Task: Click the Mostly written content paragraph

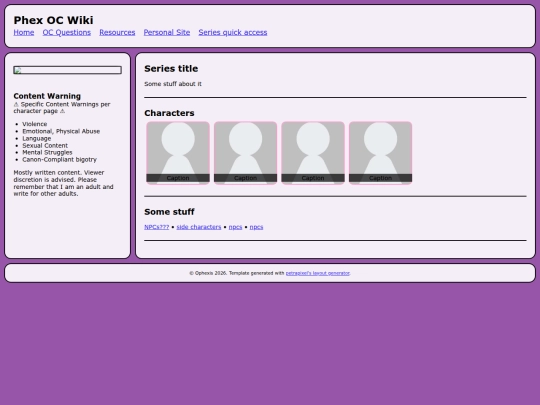Action: pos(64,183)
